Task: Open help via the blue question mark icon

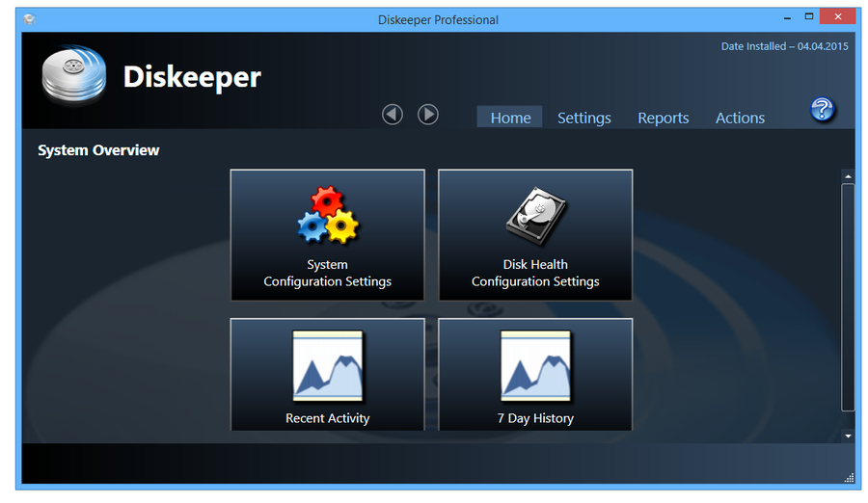Action: click(x=822, y=109)
